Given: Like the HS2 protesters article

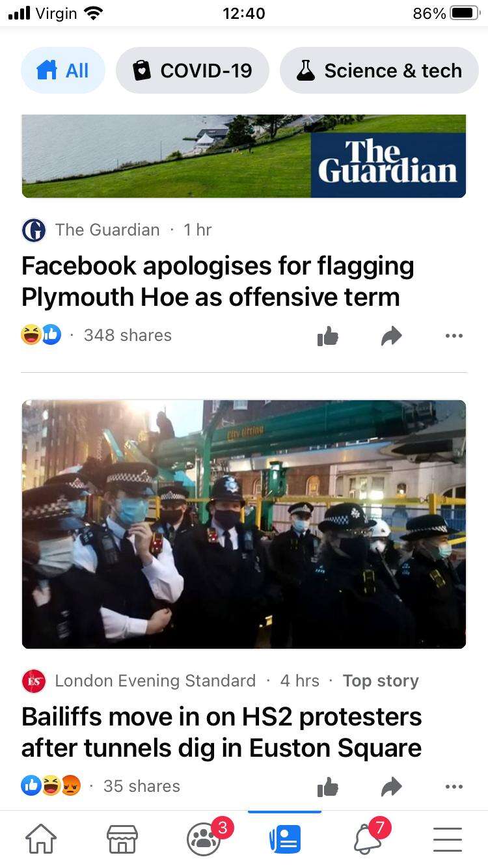Looking at the screenshot, I should 328,787.
